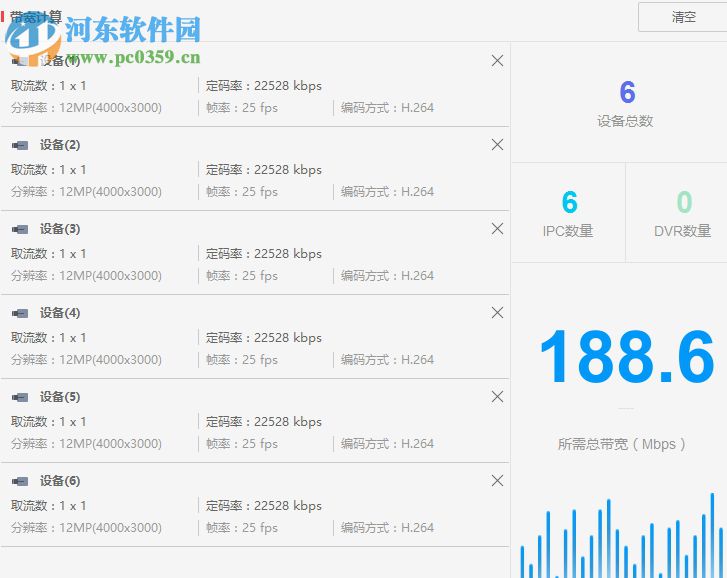Click 分辨率 12MP(4000x3000) in 设备(6)
The width and height of the screenshot is (727, 578).
coord(86,527)
